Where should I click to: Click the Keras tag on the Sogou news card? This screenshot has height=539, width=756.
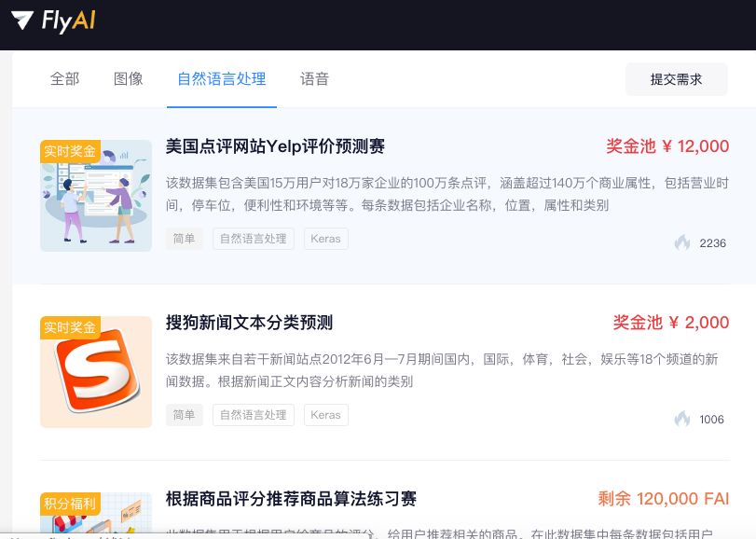point(326,415)
